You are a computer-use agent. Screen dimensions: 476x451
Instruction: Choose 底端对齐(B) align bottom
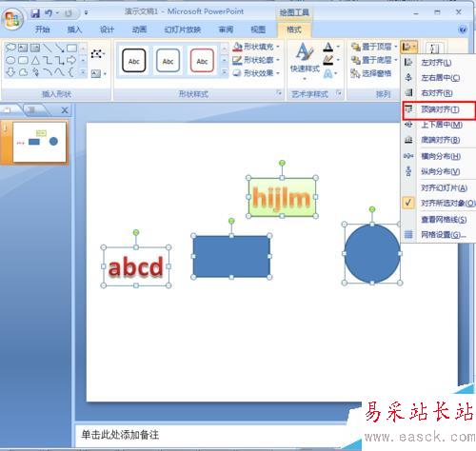coord(438,140)
